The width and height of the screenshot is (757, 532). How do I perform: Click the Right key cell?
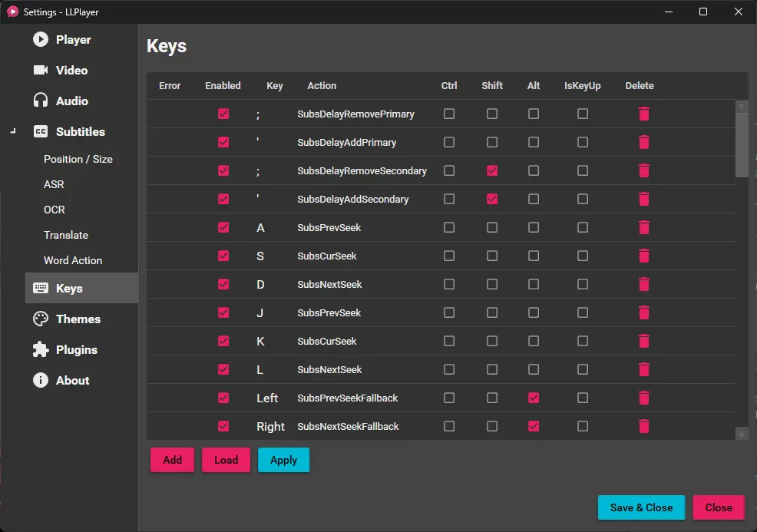pyautogui.click(x=270, y=426)
